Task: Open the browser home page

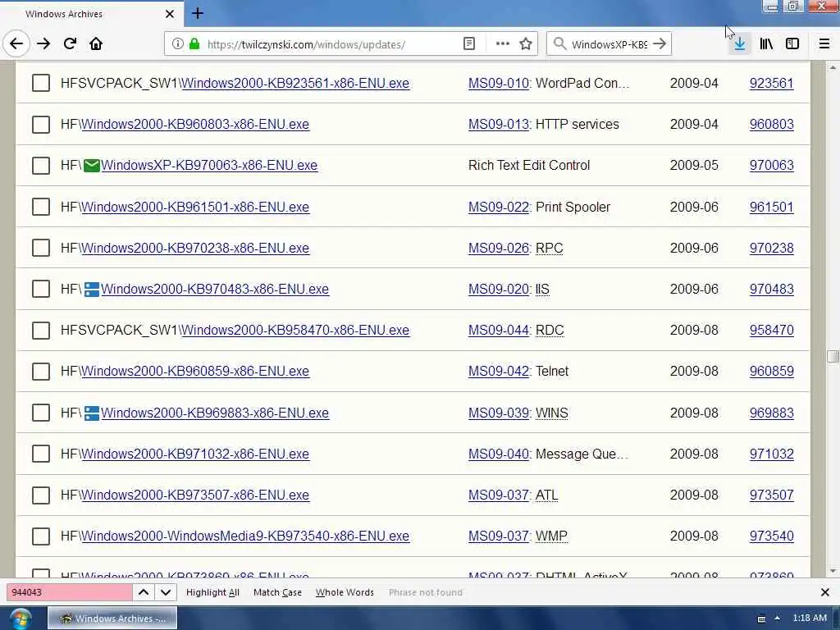Action: coord(96,44)
